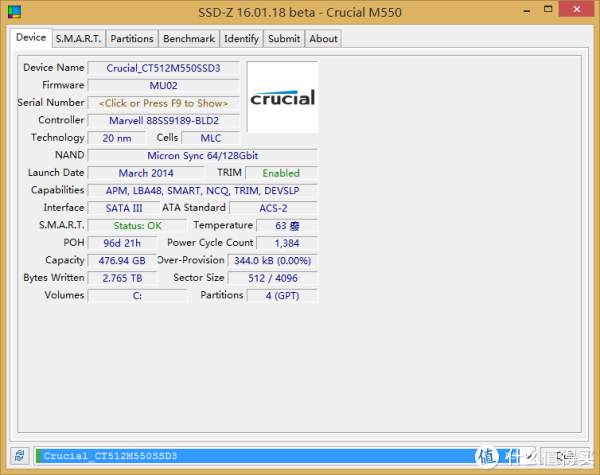600x475 pixels.
Task: Select the Device tab
Action: click(x=31, y=38)
